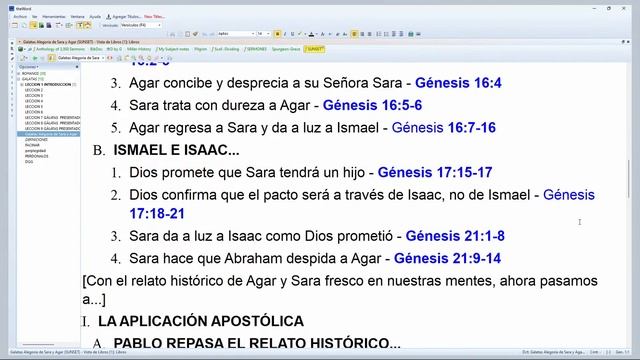Open Génesis 21:1-8 verse link
640x360 pixels.
pyautogui.click(x=455, y=236)
